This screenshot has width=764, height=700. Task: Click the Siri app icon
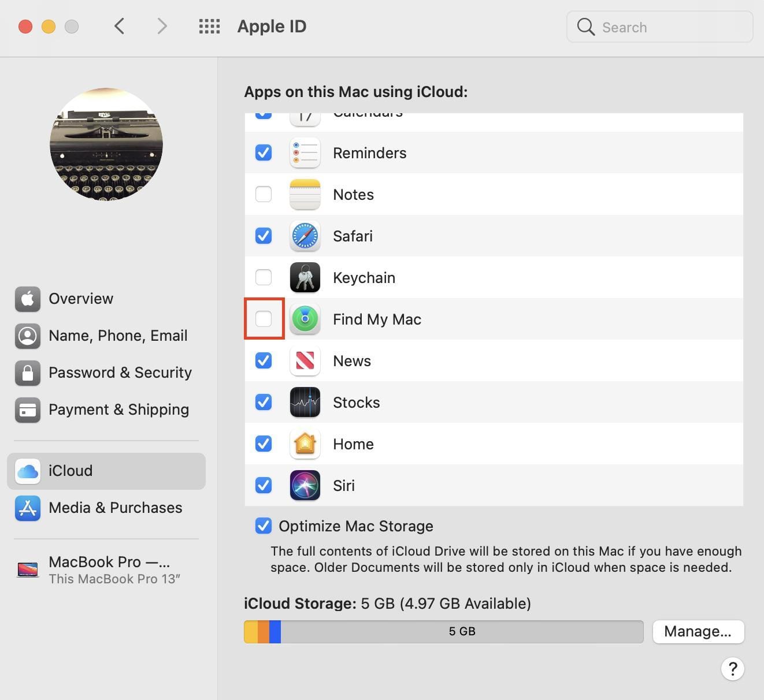tap(305, 486)
